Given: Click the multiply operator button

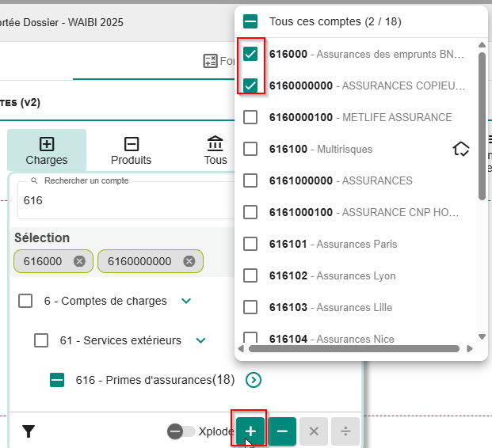Looking at the screenshot, I should [x=314, y=431].
